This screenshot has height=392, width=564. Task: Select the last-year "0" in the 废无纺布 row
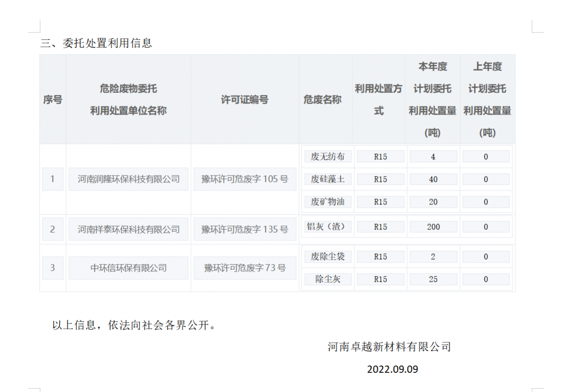click(x=486, y=157)
